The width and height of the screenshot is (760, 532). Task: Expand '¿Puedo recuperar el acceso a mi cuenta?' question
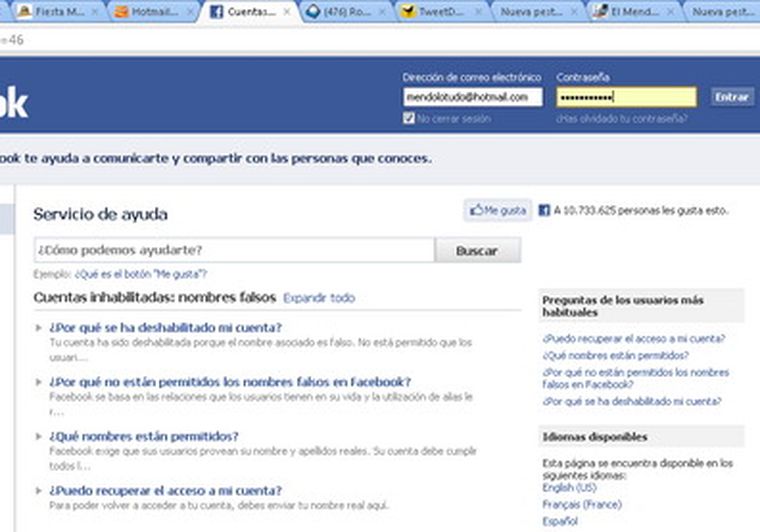tap(166, 490)
